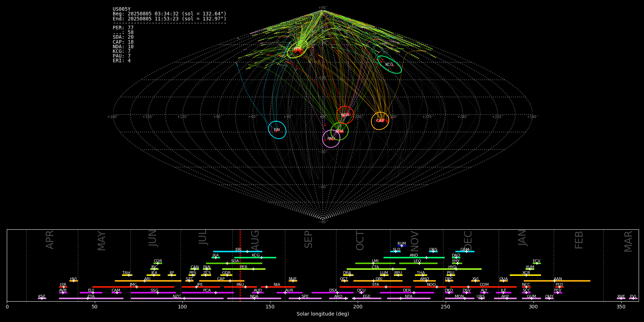Click the pink PAU radiant circle on map
The image size is (644, 322).
[x=331, y=139]
